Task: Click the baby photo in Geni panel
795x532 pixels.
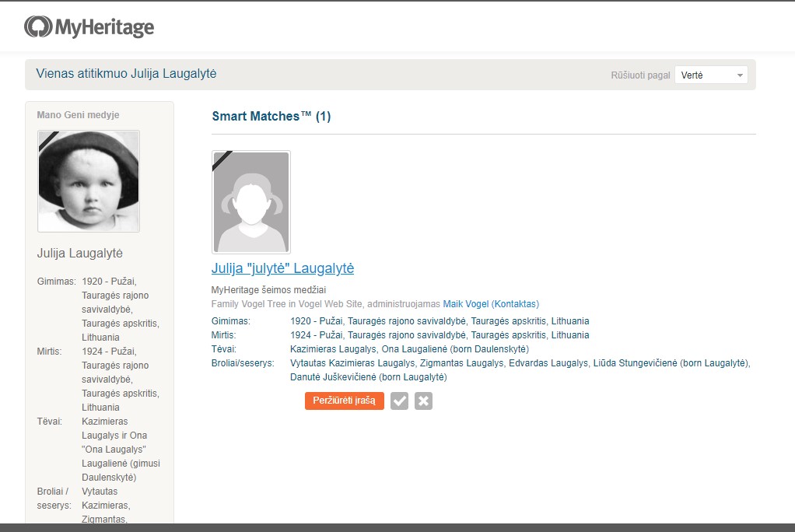Action: pyautogui.click(x=89, y=181)
